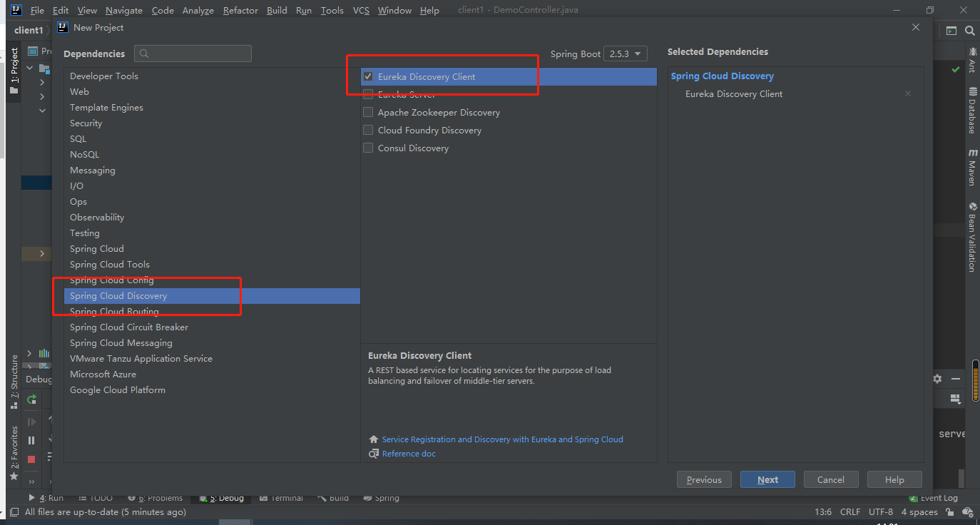980x525 pixels.
Task: Click the Previous button
Action: pyautogui.click(x=704, y=479)
